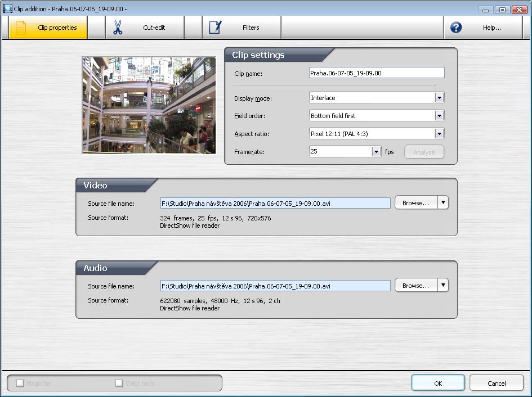Toggle the Color tools checkbox
Viewport: 532px width, 397px height.
tap(119, 384)
